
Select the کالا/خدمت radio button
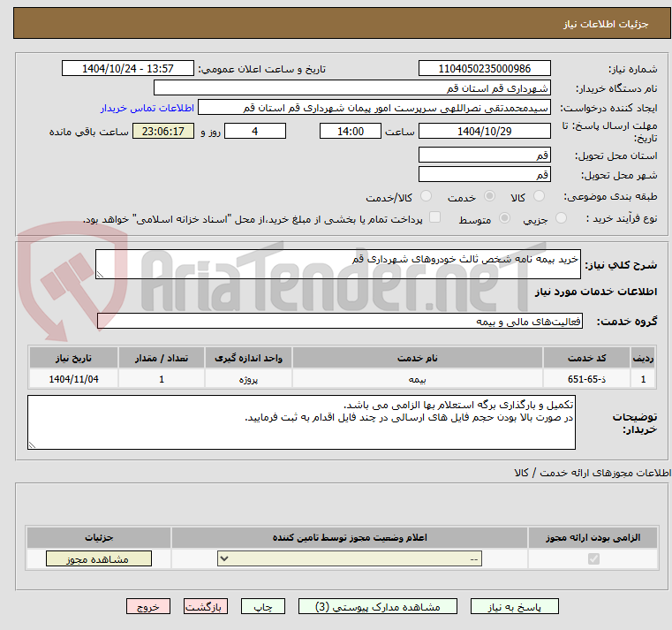pyautogui.click(x=426, y=196)
